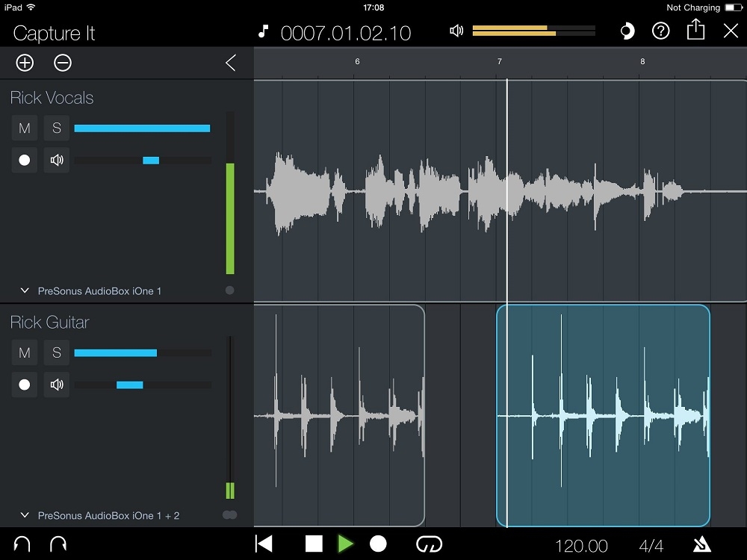Jump to bar 7 on timeline ruler
Viewport: 747px width, 560px height.
coord(499,61)
